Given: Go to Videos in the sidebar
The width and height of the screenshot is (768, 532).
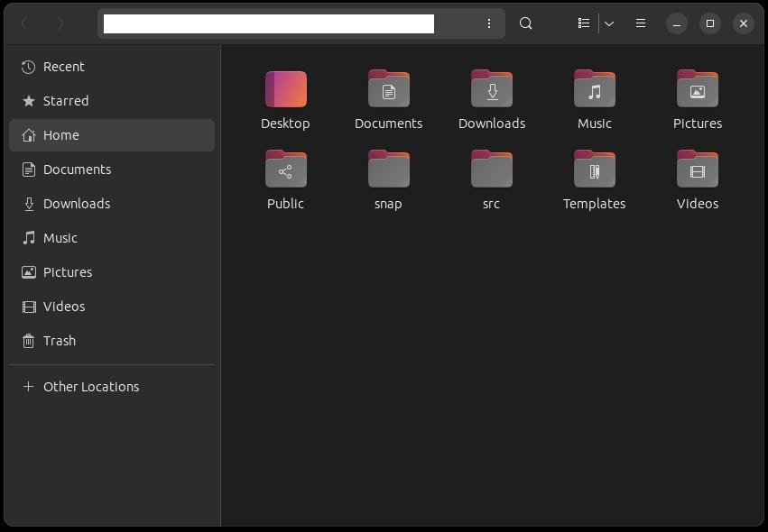Looking at the screenshot, I should [x=112, y=307].
